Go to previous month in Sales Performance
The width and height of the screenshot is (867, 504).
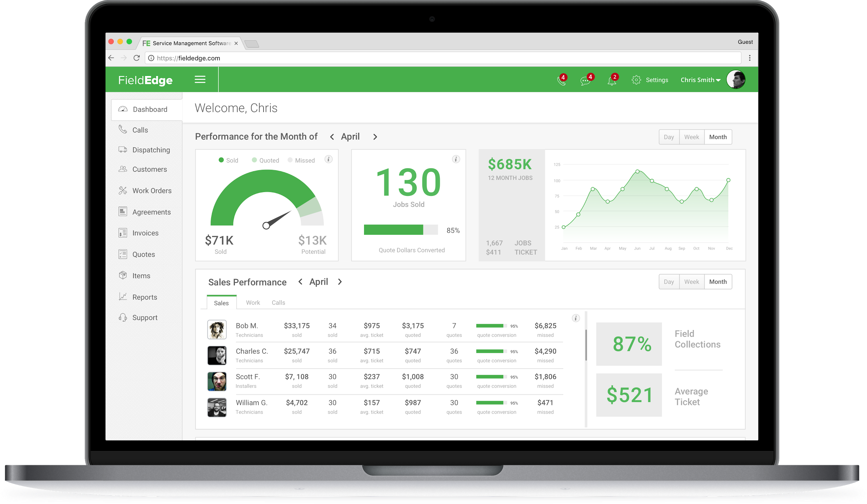pyautogui.click(x=300, y=282)
